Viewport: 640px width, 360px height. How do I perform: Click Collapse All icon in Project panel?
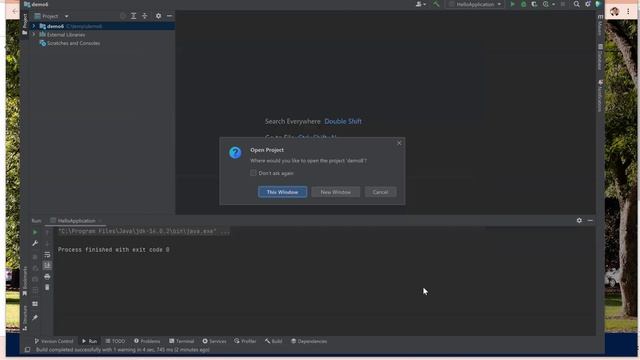pyautogui.click(x=144, y=16)
